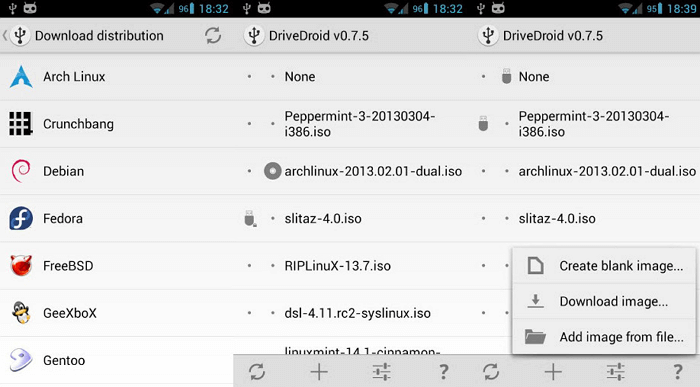The height and width of the screenshot is (387, 700).
Task: Select GeeXboX distribution
Action: click(117, 313)
